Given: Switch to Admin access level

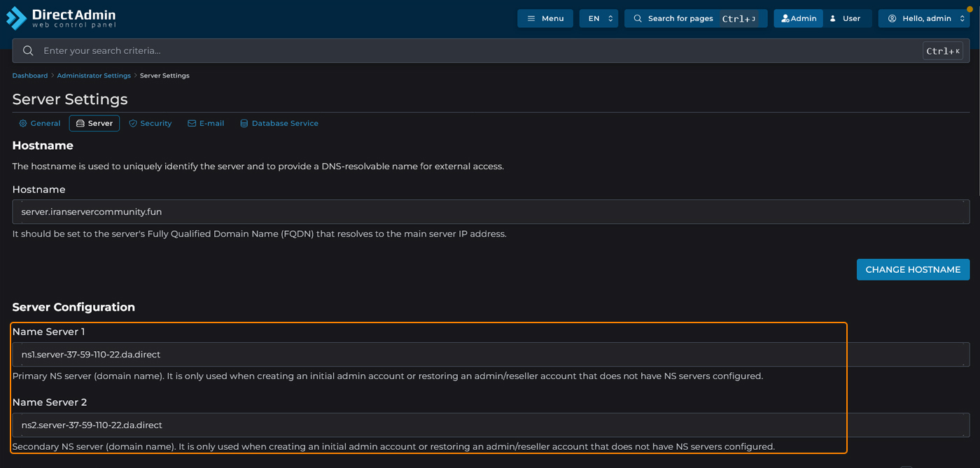Looking at the screenshot, I should point(798,18).
